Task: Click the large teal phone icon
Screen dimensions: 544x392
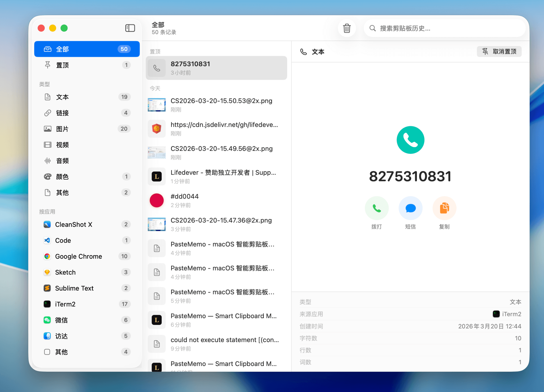Action: [410, 140]
